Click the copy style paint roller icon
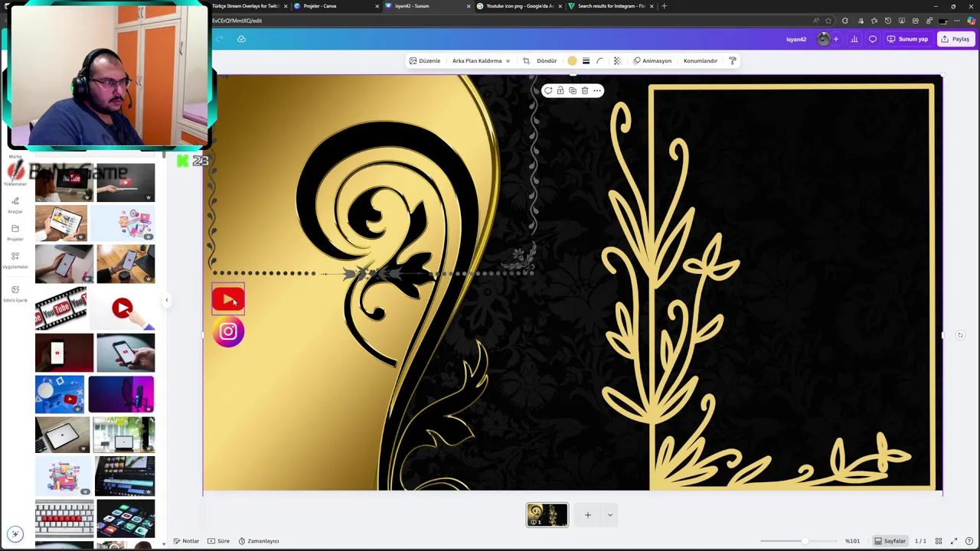This screenshot has height=551, width=980. point(733,60)
